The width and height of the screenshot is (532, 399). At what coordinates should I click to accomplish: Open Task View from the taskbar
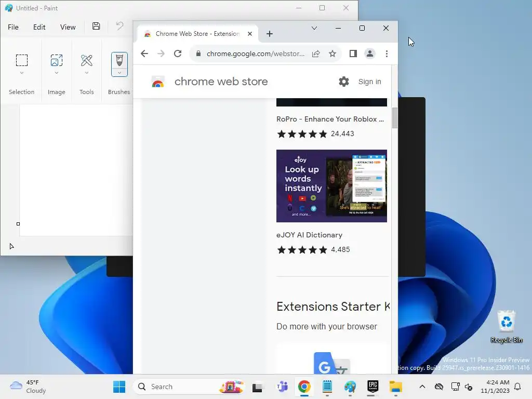pyautogui.click(x=257, y=387)
